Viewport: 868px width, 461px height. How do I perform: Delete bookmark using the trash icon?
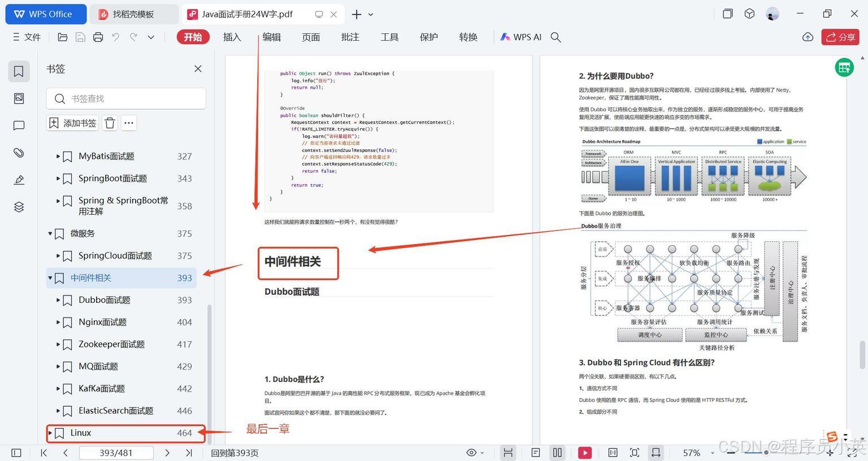point(110,123)
